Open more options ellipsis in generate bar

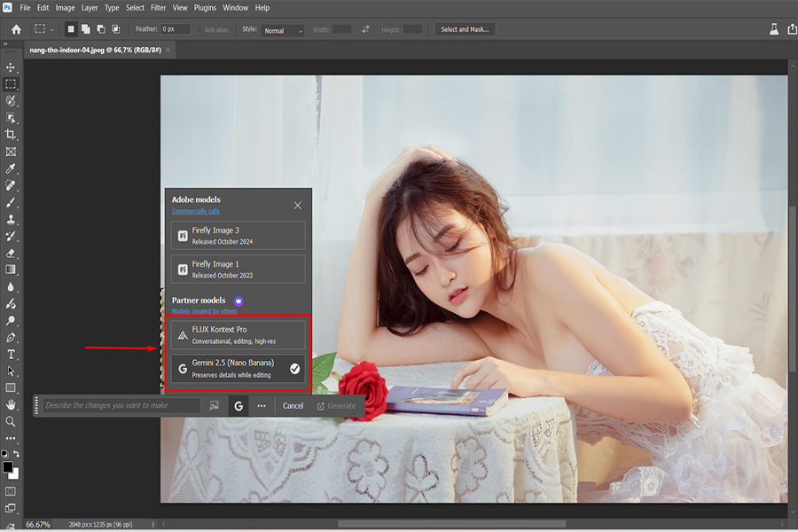(262, 406)
